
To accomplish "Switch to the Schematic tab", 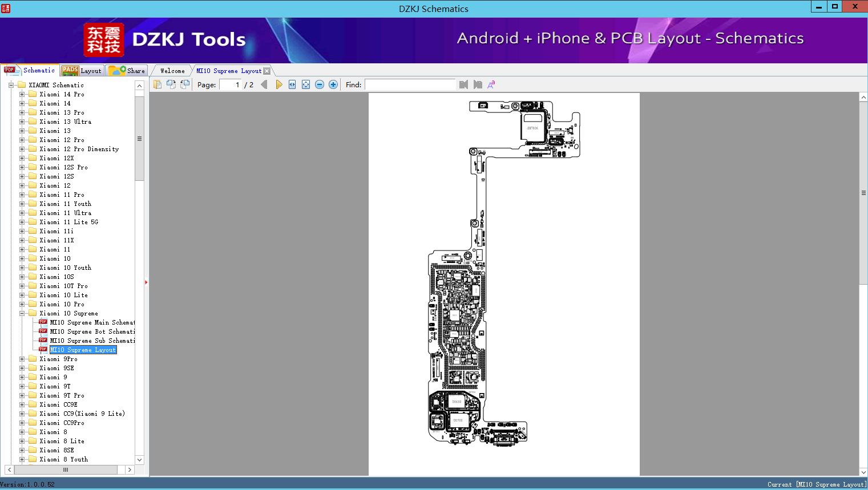I will [30, 70].
